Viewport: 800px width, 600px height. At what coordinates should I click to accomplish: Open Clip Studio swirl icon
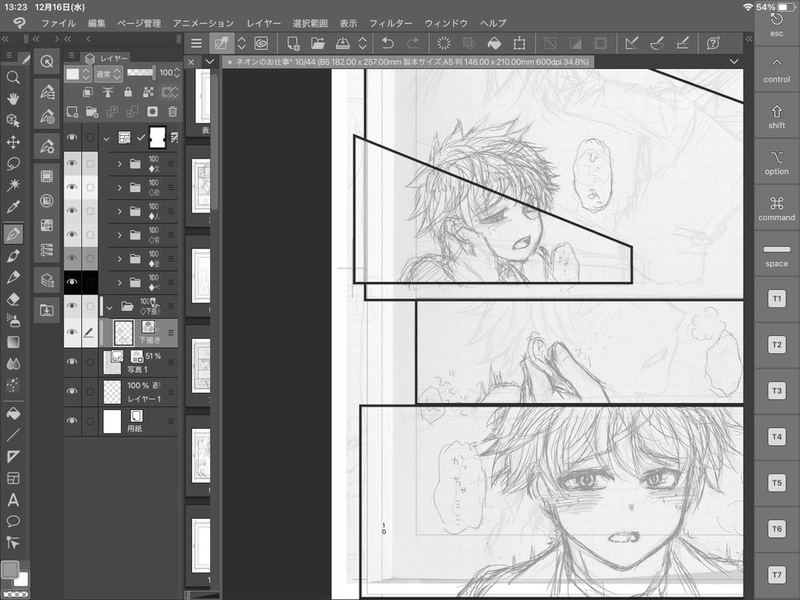click(x=261, y=43)
